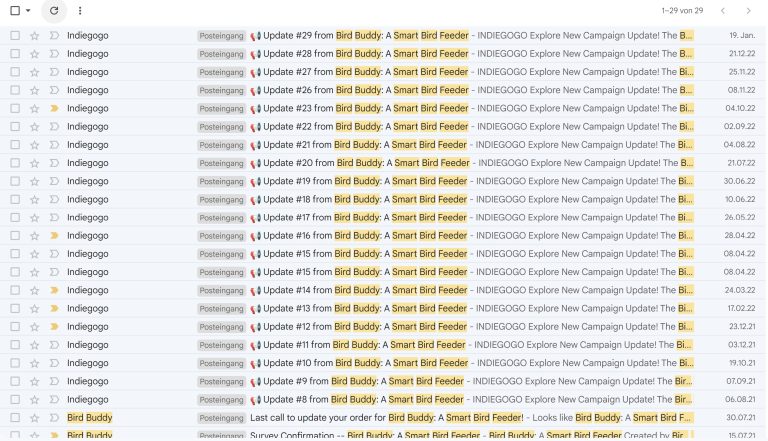Star the Update #20 email

[x=34, y=163]
